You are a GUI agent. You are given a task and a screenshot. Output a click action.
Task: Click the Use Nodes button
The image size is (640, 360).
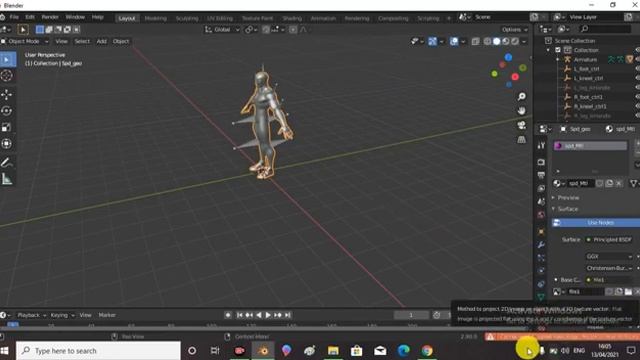[x=596, y=222]
